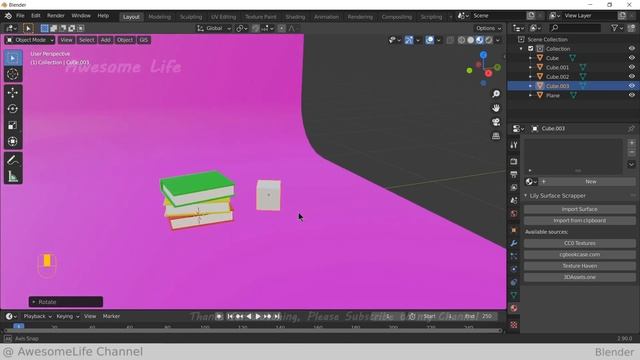Select the Annotate tool
The height and width of the screenshot is (360, 640).
click(x=13, y=160)
